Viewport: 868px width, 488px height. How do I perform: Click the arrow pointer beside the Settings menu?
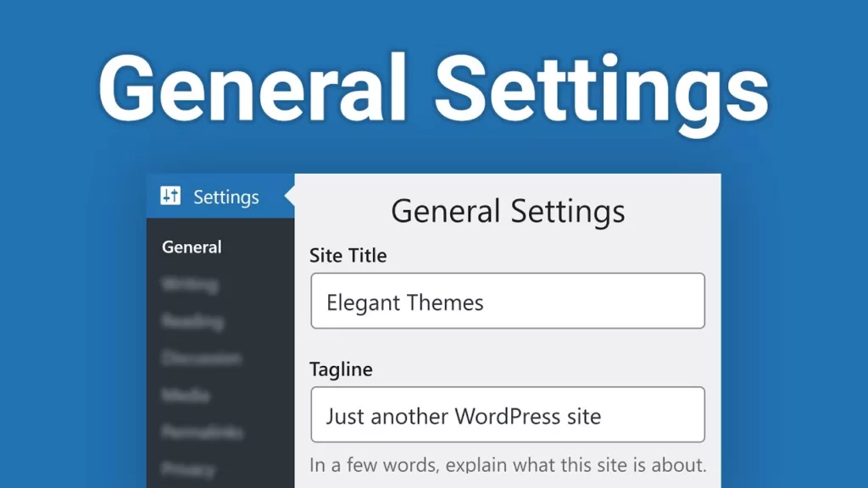coord(289,197)
